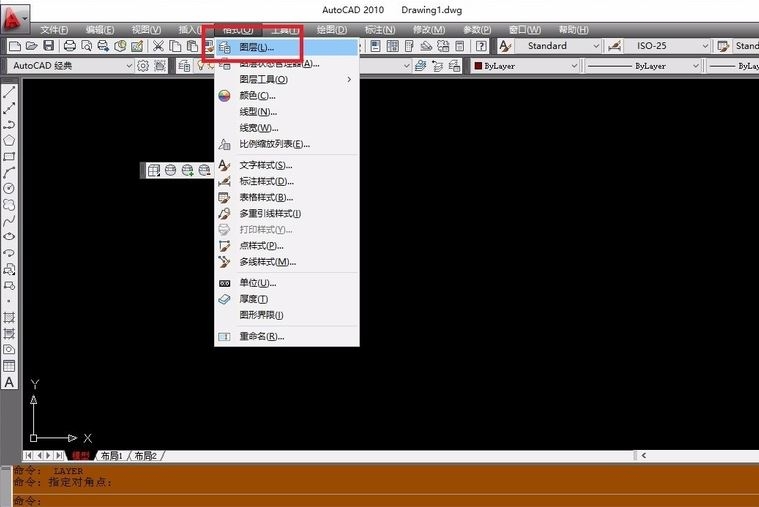Open the 帮助(H) menu
The height and width of the screenshot is (507, 759).
point(574,30)
